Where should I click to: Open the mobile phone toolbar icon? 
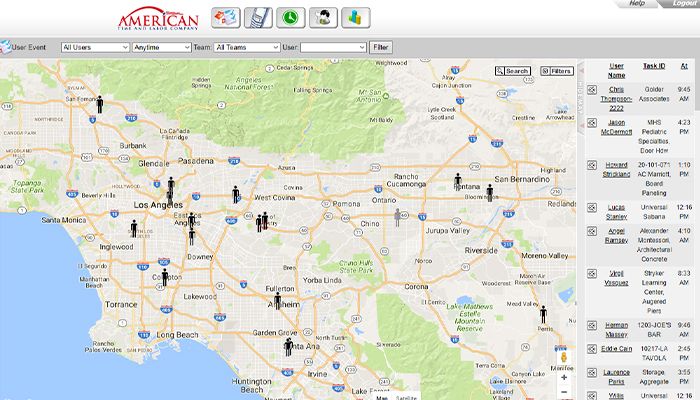(258, 18)
